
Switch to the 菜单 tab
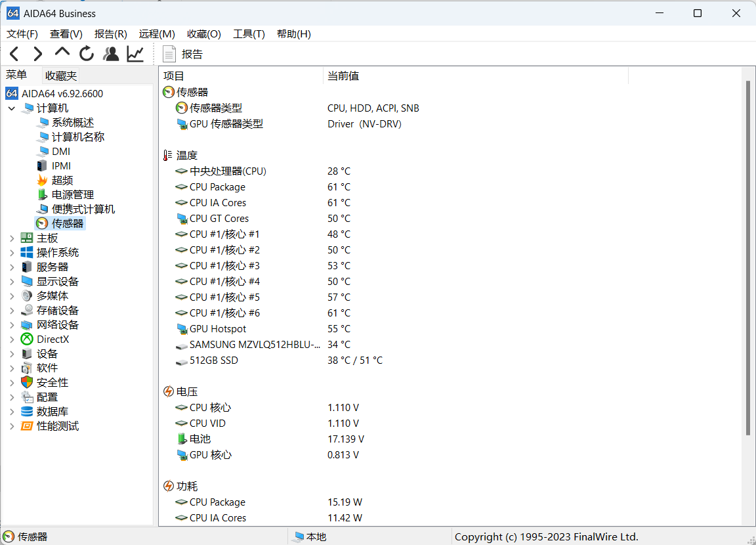click(16, 76)
